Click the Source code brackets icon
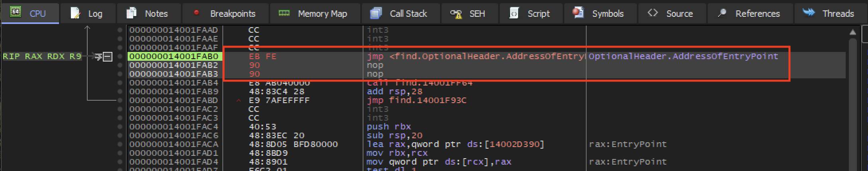The width and height of the screenshot is (868, 171). (x=652, y=13)
